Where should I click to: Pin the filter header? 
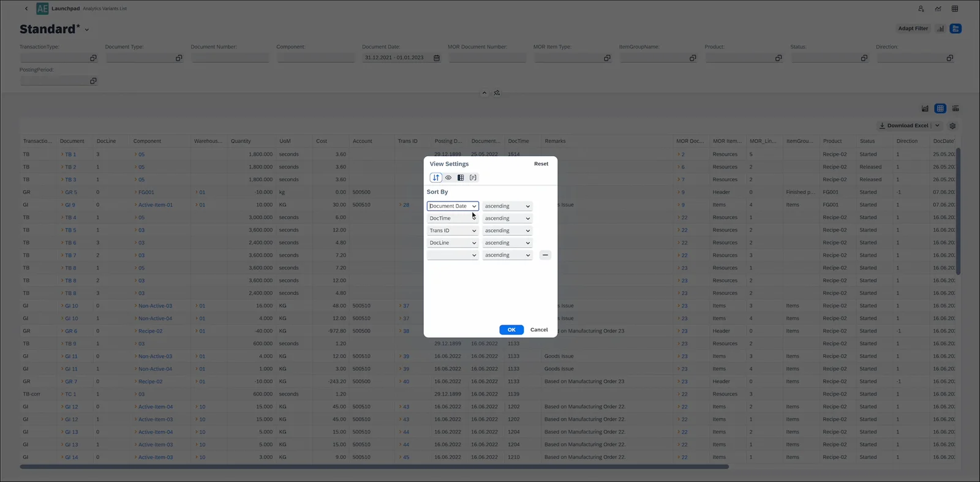(x=497, y=93)
